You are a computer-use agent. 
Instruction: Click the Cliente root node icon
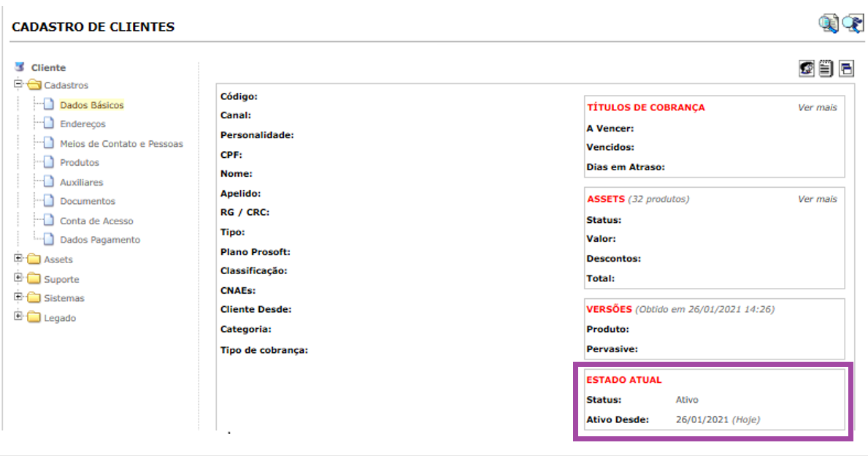point(20,67)
